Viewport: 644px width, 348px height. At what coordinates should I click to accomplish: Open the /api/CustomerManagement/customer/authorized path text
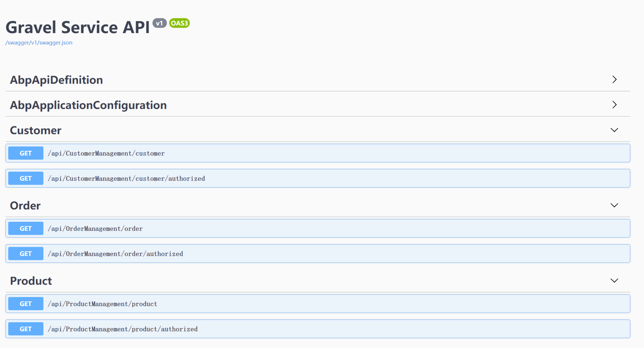tap(126, 179)
